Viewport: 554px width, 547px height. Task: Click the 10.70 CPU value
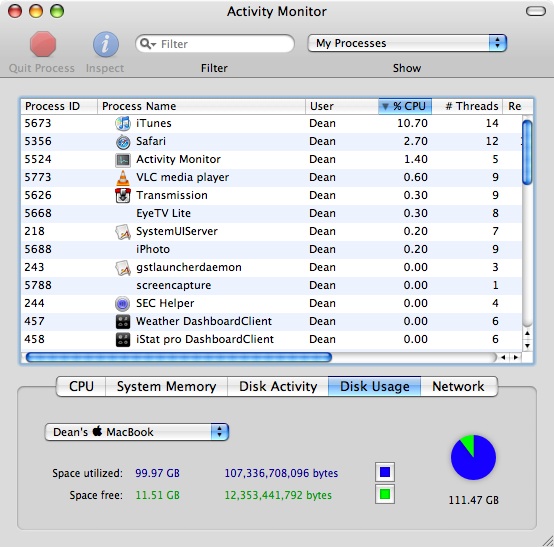pyautogui.click(x=412, y=123)
